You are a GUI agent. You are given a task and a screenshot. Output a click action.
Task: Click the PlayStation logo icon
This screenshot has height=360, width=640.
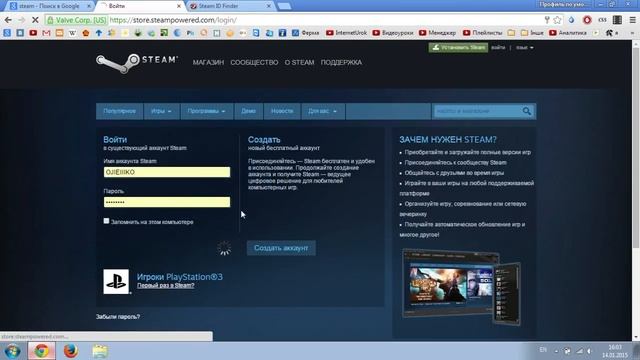coord(116,281)
